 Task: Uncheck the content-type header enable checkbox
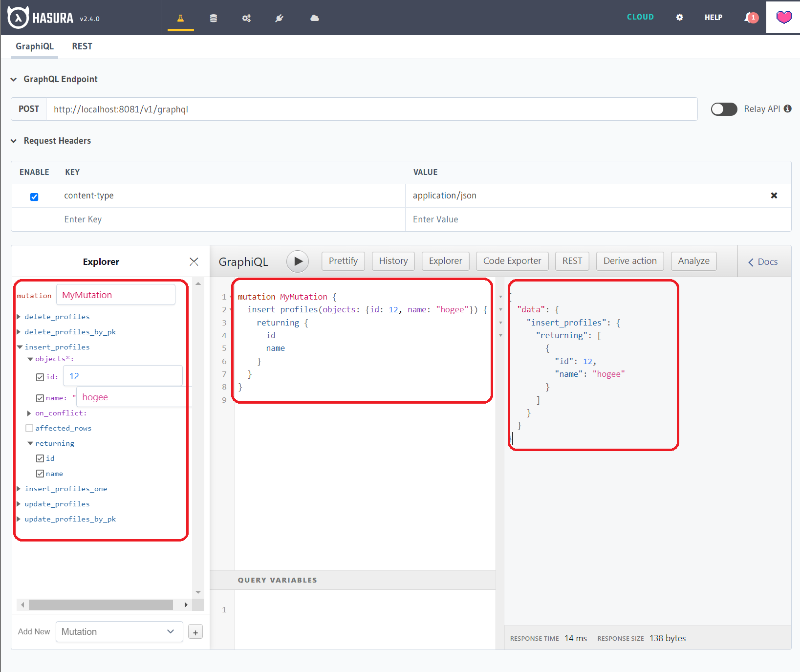pyautogui.click(x=34, y=197)
